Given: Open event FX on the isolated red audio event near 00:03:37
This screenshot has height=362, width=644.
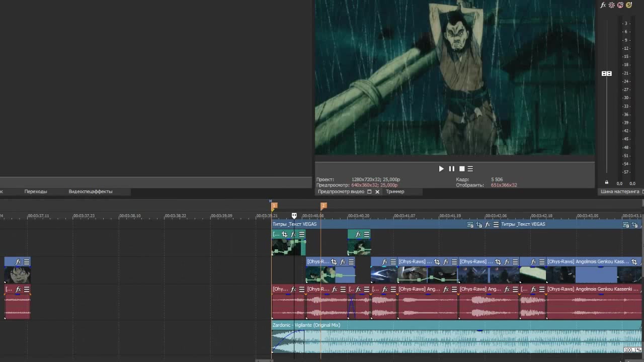Looking at the screenshot, I should pos(18,290).
